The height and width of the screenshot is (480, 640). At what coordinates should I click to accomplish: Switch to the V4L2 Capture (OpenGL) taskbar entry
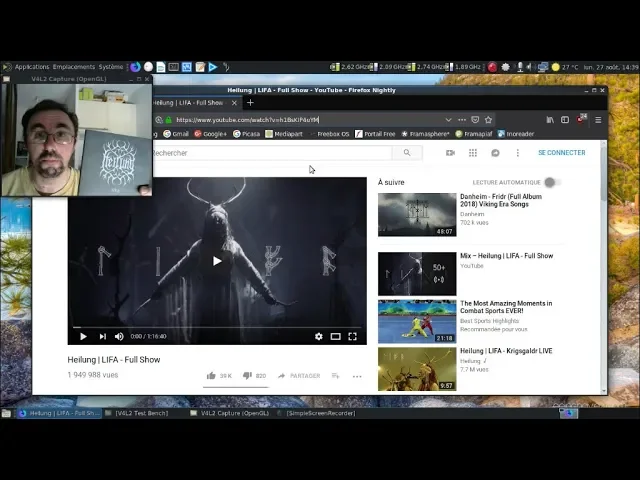[229, 413]
